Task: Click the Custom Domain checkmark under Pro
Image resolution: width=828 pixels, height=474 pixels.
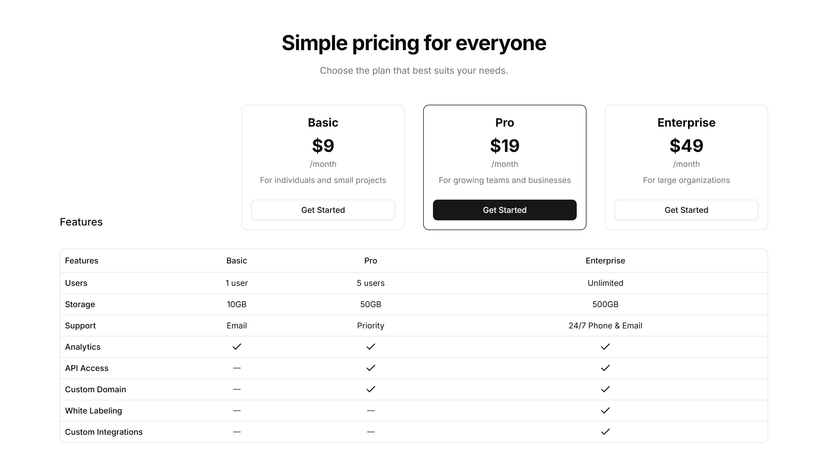Action: (x=371, y=389)
